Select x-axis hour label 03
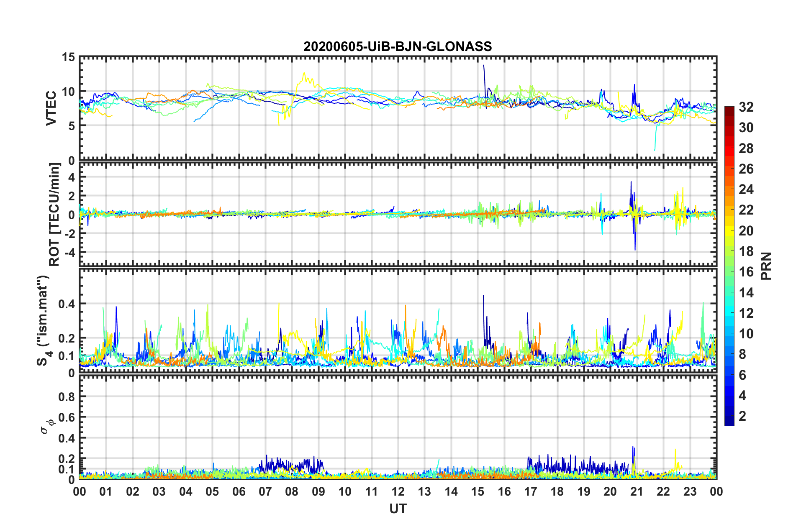 pyautogui.click(x=159, y=491)
